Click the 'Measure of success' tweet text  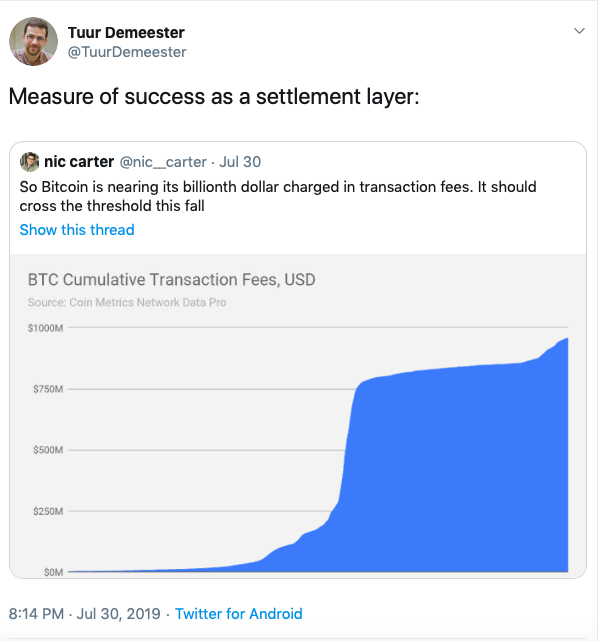tap(214, 97)
